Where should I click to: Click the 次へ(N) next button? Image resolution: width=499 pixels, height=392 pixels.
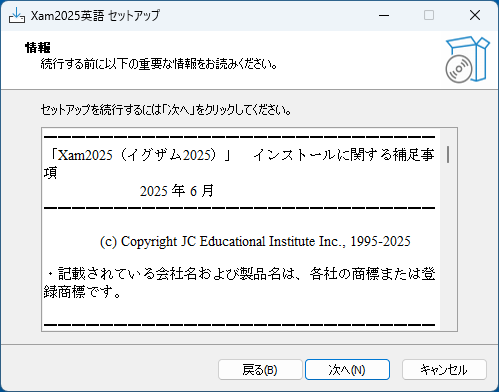click(347, 369)
